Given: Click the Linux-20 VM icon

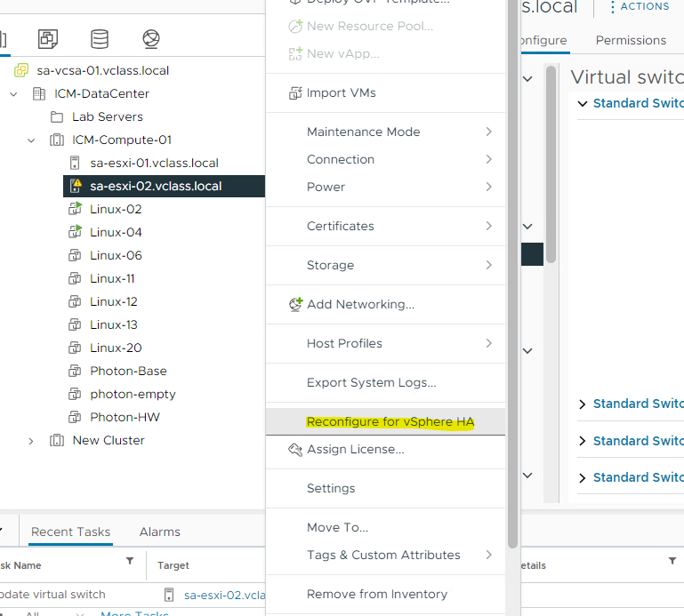Looking at the screenshot, I should [75, 348].
